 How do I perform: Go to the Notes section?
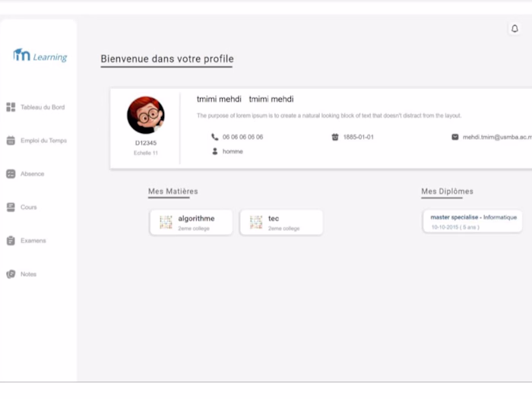pyautogui.click(x=28, y=274)
